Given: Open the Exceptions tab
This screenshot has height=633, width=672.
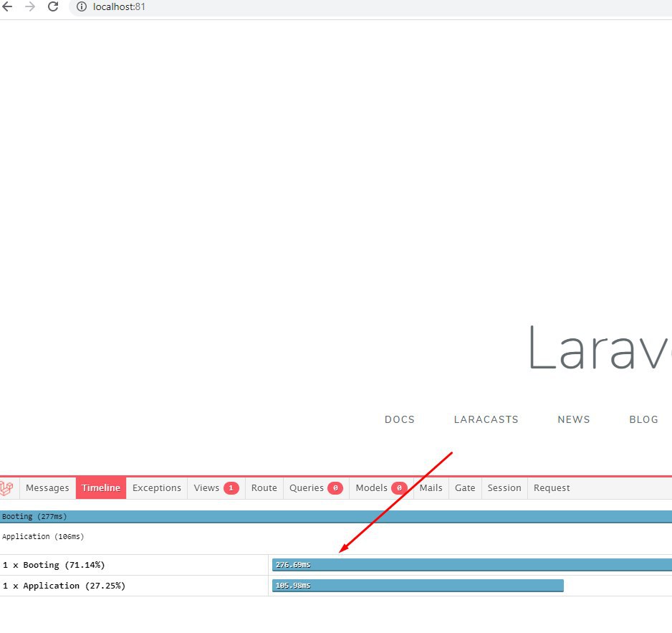Looking at the screenshot, I should tap(156, 488).
